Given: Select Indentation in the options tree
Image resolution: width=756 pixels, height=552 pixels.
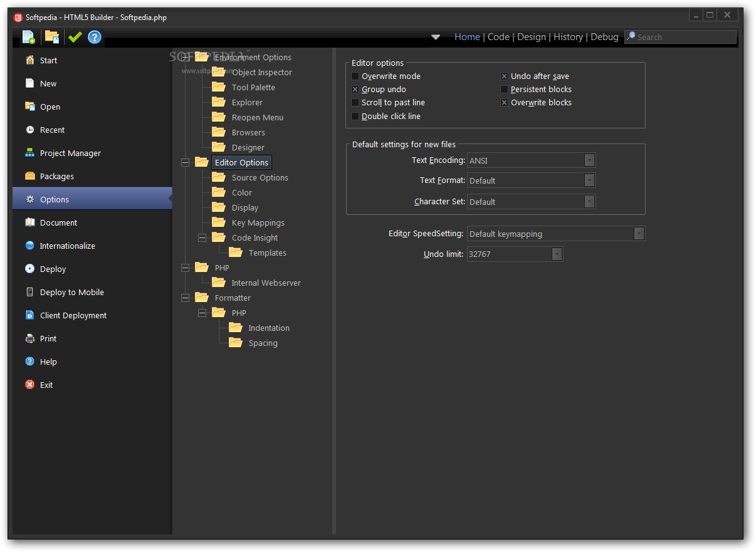Looking at the screenshot, I should (x=269, y=328).
